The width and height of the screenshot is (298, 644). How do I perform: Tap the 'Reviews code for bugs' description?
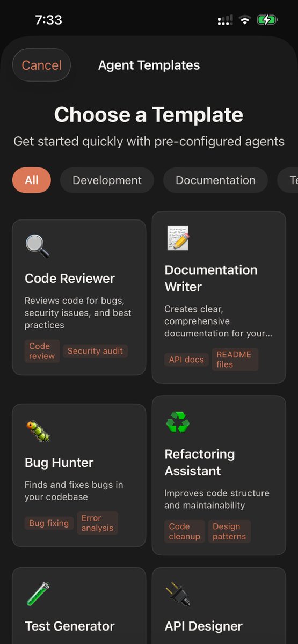(x=78, y=312)
